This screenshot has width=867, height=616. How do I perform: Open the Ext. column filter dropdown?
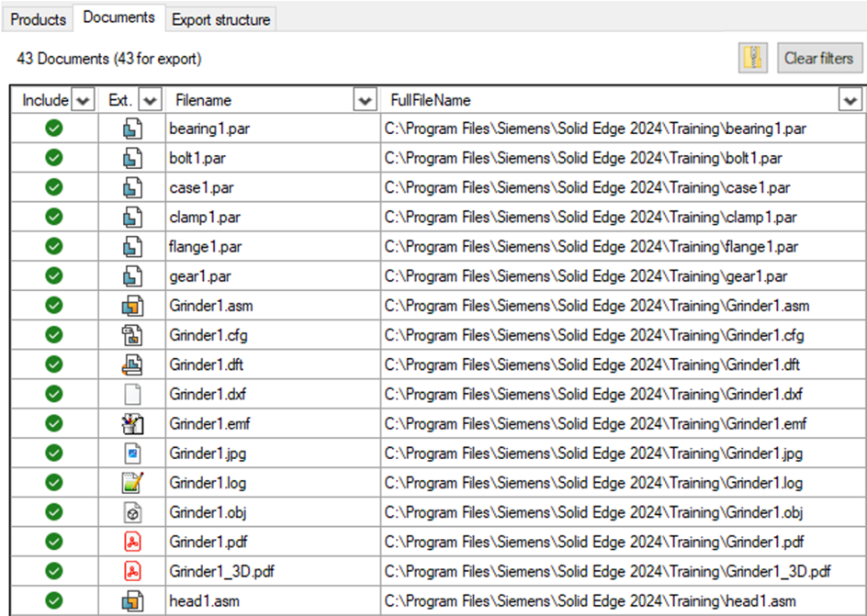click(x=150, y=100)
